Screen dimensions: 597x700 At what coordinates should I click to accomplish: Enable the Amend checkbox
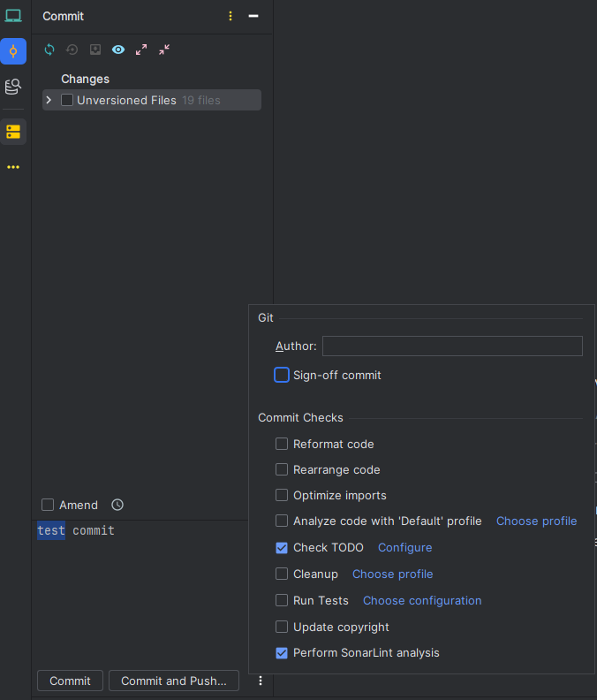tap(48, 505)
